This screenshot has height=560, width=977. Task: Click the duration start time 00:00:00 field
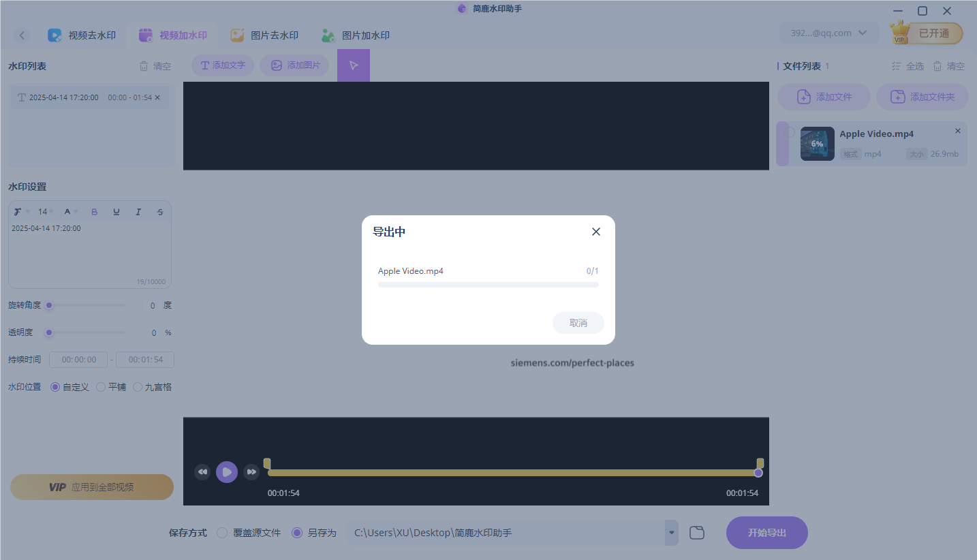pos(78,360)
